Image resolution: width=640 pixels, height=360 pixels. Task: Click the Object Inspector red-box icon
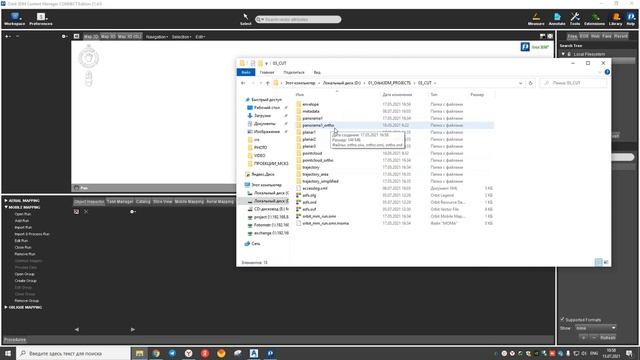(x=76, y=211)
